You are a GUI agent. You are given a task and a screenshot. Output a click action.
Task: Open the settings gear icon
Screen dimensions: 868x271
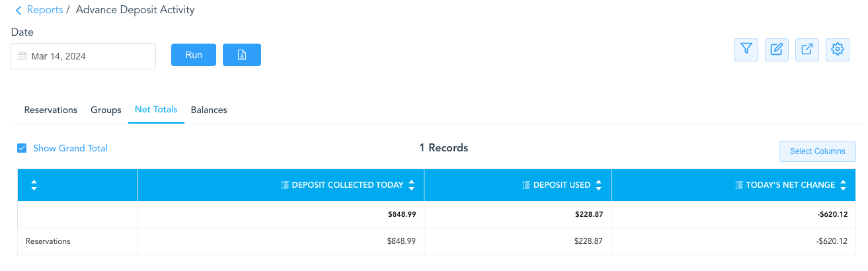coord(838,50)
